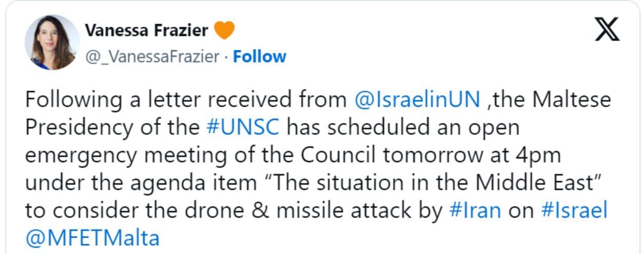Click the "Maltese" word in the tweet
The width and height of the screenshot is (644, 254).
pos(572,100)
